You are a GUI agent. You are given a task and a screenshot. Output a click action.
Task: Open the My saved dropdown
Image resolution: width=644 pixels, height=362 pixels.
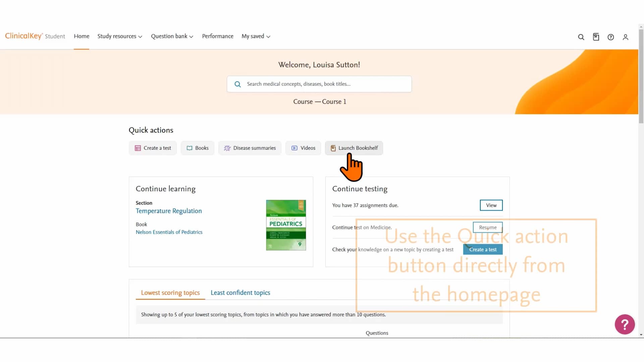[256, 36]
